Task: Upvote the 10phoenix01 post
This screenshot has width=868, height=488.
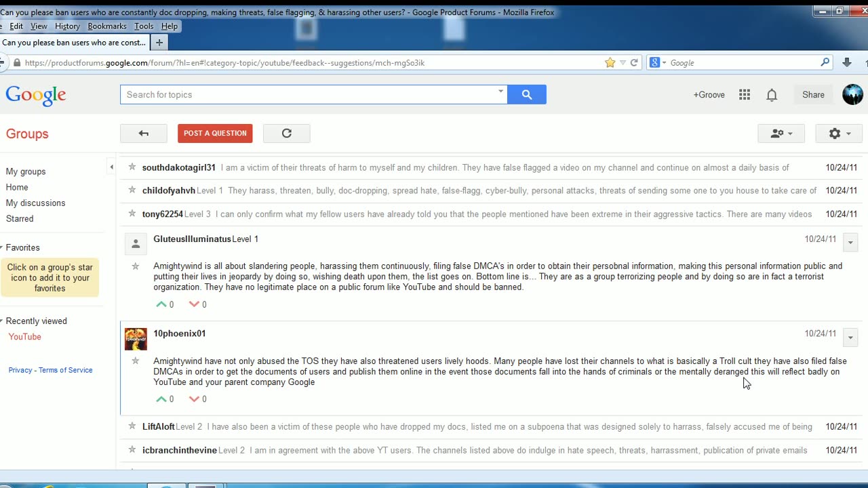Action: [x=161, y=399]
